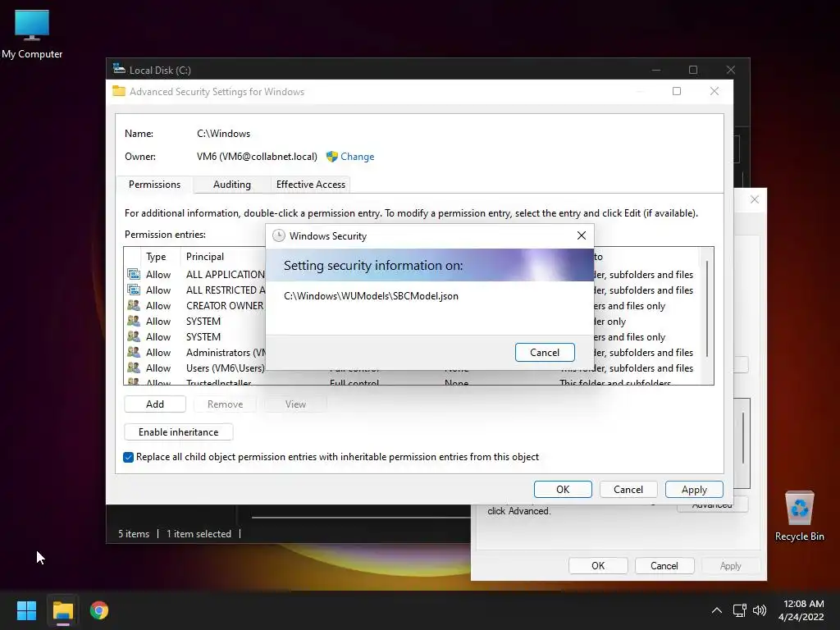
Task: Open the taskbar clock and date
Action: 802,610
